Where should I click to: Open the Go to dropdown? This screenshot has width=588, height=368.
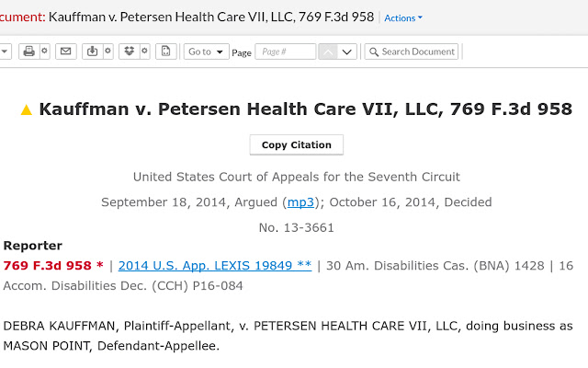206,52
